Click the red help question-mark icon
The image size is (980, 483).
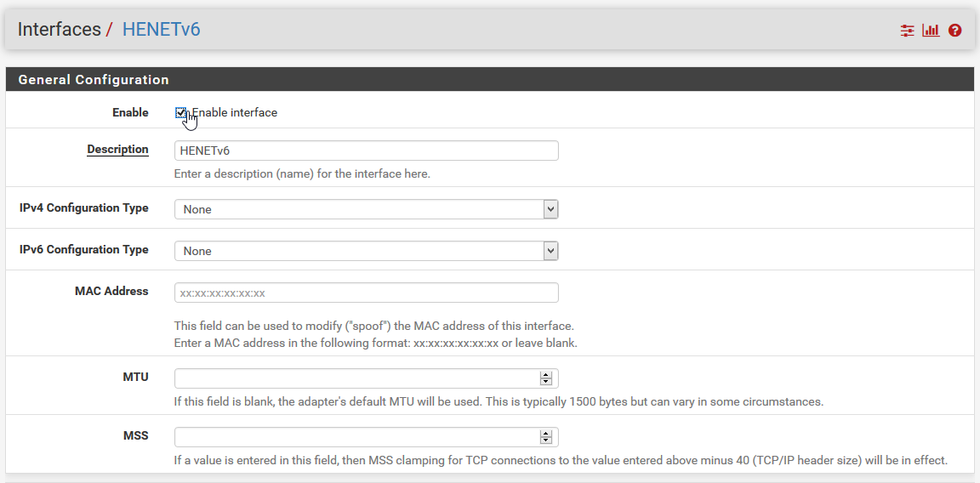pos(954,31)
